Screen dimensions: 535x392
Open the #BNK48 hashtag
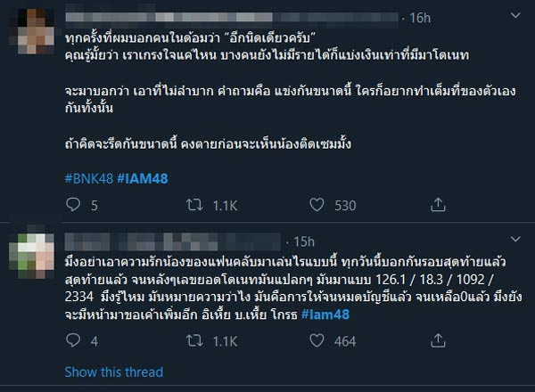[90, 177]
